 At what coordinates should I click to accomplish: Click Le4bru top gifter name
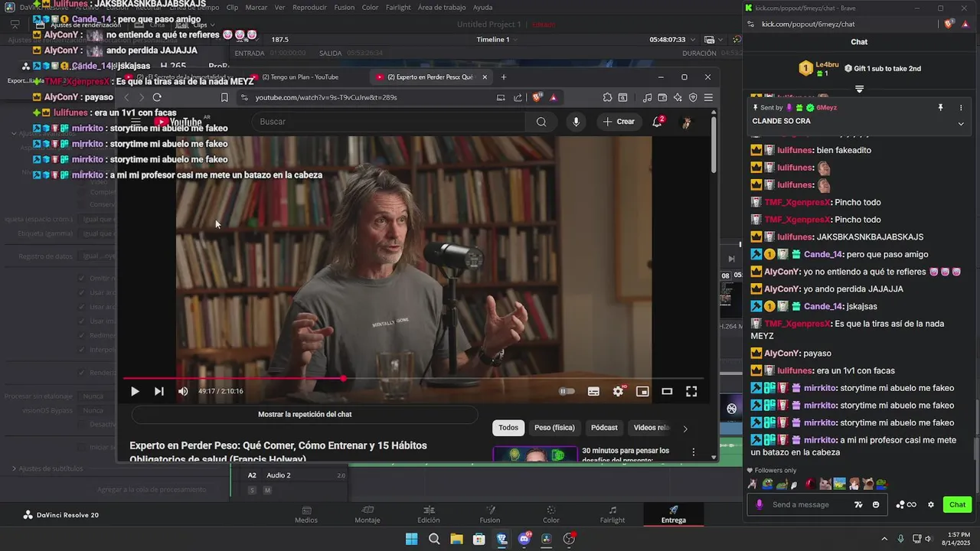827,64
